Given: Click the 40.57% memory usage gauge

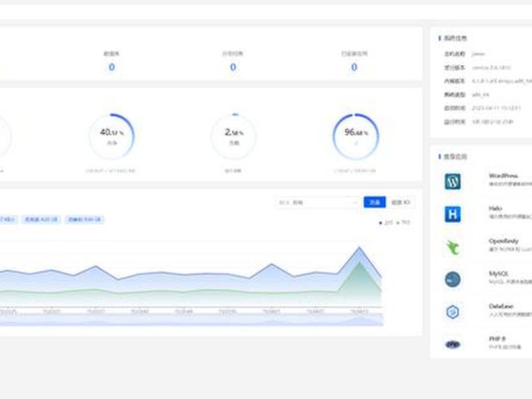Looking at the screenshot, I should click(112, 136).
